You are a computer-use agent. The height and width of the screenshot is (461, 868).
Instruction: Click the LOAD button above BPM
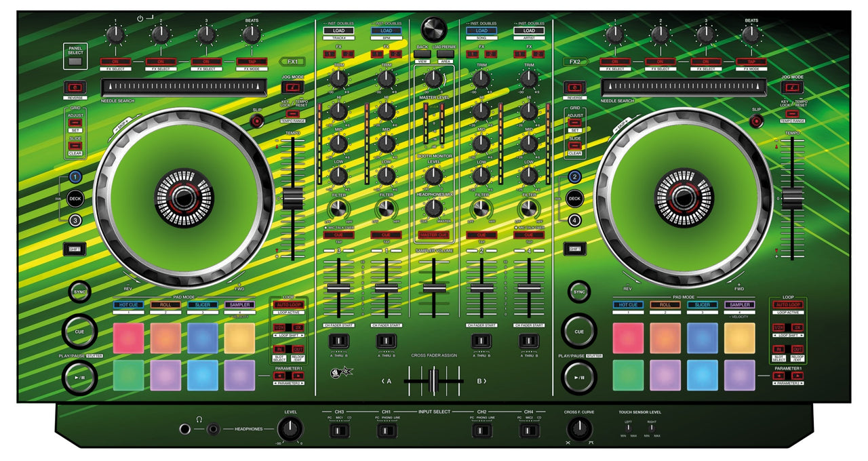pos(386,31)
